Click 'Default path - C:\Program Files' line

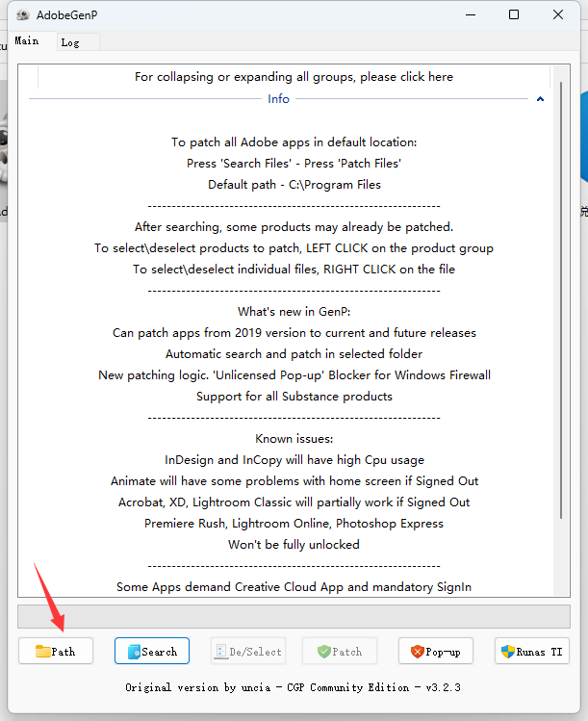294,185
